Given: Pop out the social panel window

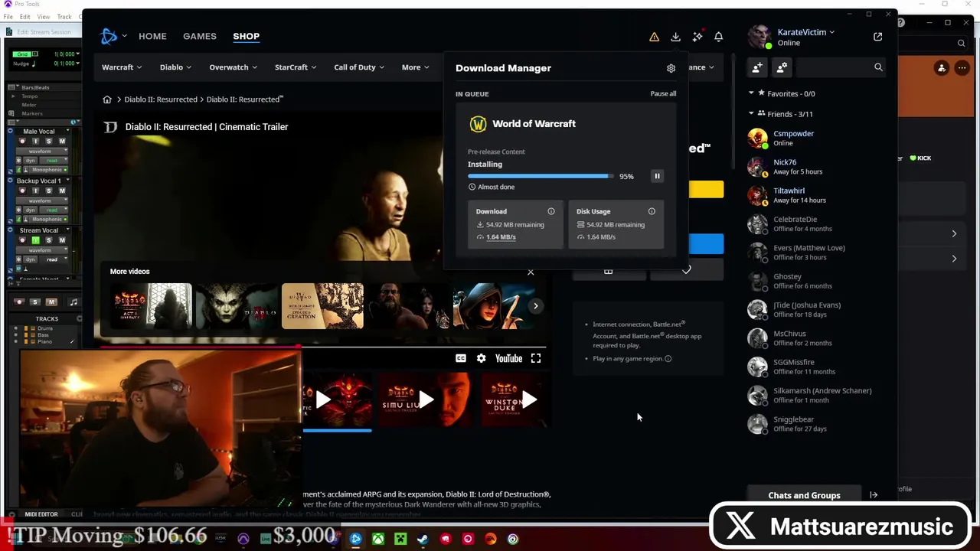Looking at the screenshot, I should pyautogui.click(x=877, y=36).
